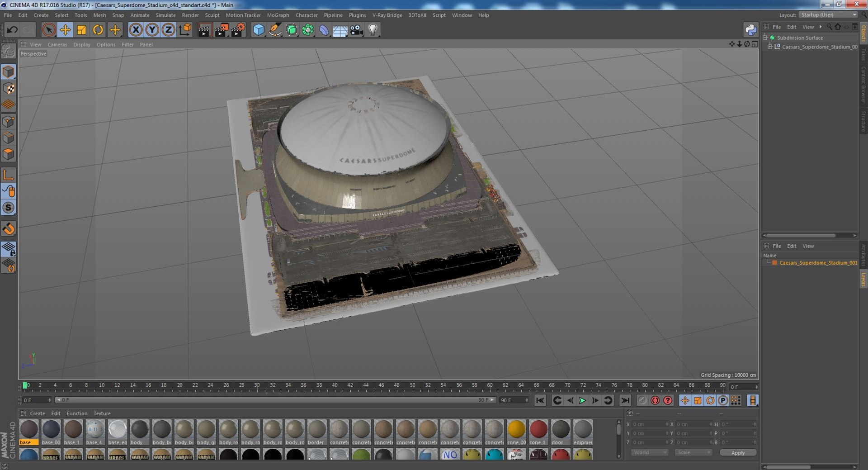Click the deformer bend icon
Viewport: 868px width, 470px height.
tap(324, 30)
